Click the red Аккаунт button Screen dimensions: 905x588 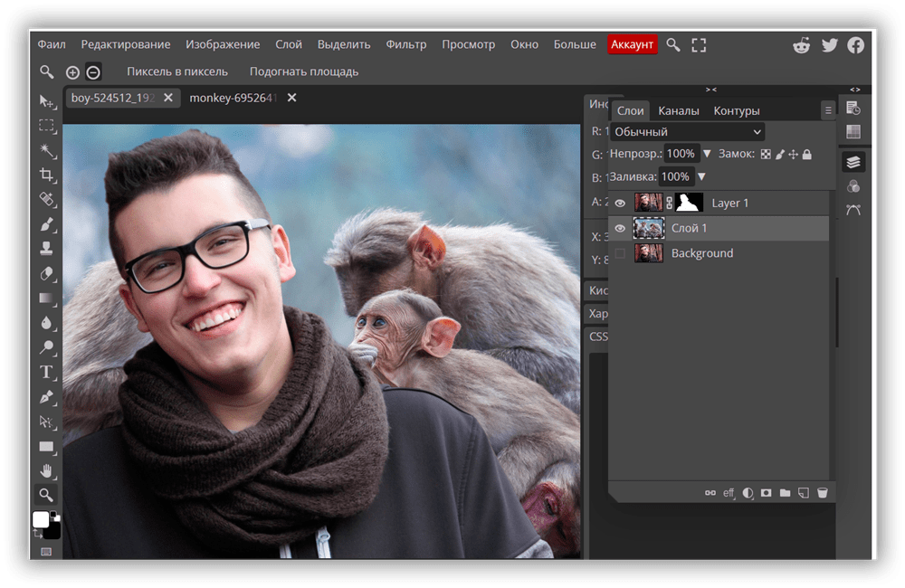(x=632, y=44)
